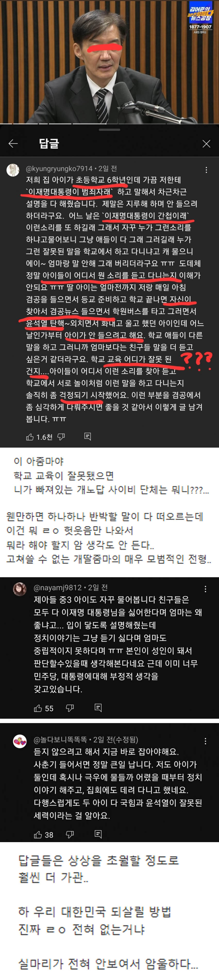The image size is (219, 980).
Task: Open replies icon under kyungryungko7914's comment
Action: coord(87,437)
